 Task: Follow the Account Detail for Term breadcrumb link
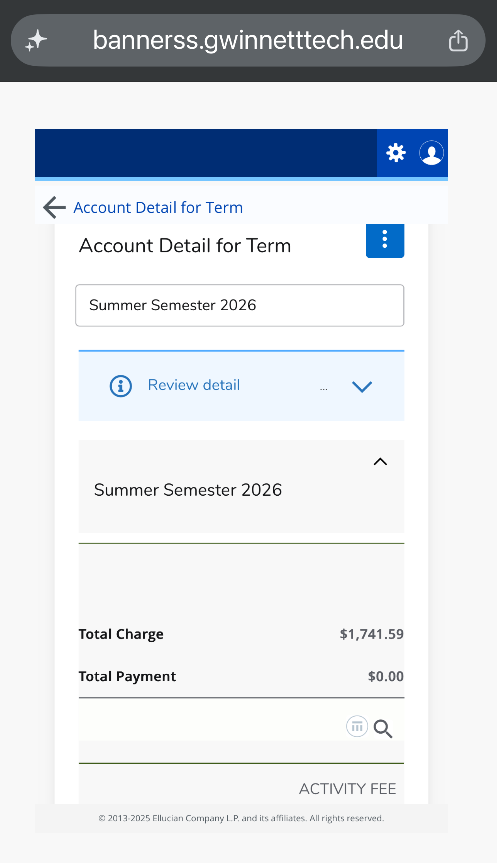(x=158, y=207)
